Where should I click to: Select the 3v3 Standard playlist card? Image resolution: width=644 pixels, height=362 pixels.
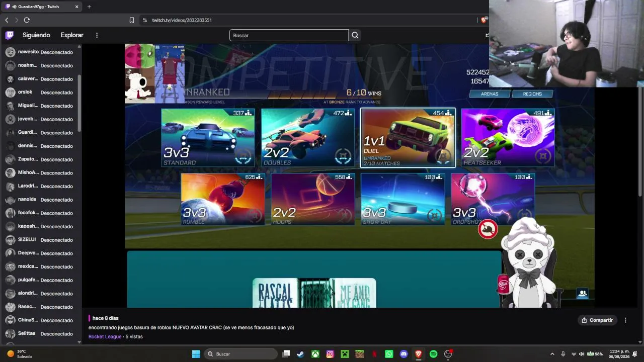click(208, 137)
